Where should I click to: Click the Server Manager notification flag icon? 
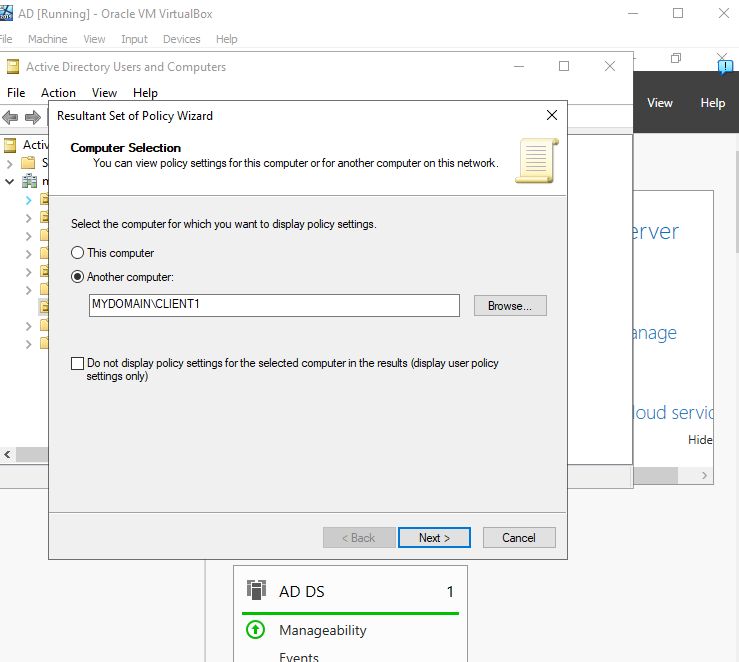(x=725, y=66)
